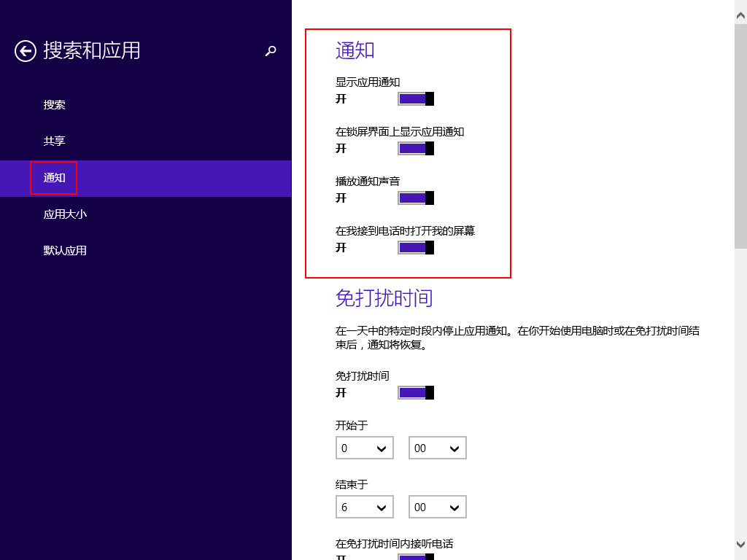Open 开始于 hour dropdown showing 0

point(365,448)
